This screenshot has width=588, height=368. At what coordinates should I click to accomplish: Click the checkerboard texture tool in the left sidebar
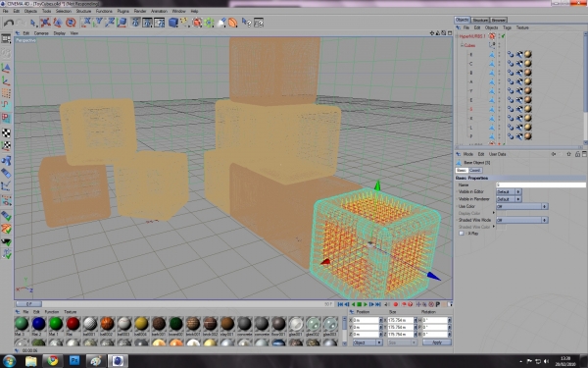tap(7, 132)
